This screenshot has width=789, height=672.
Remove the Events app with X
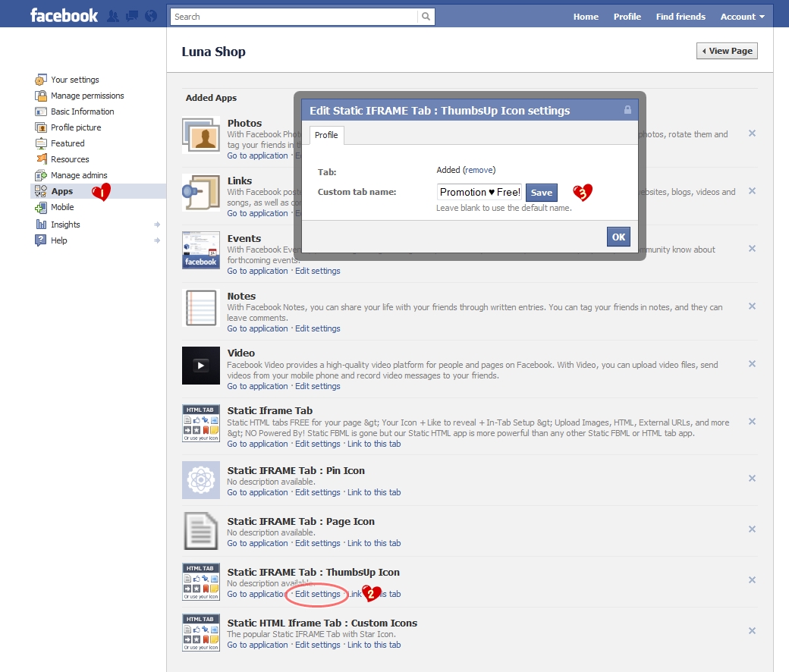[x=753, y=249]
